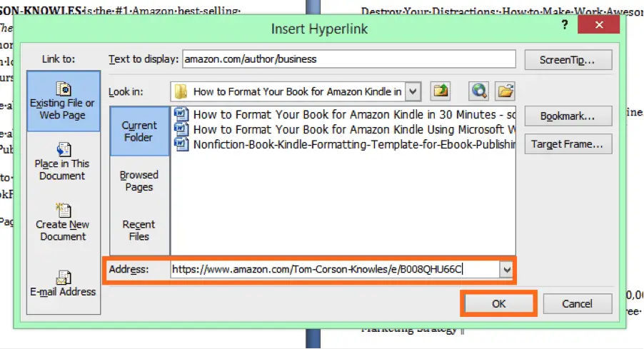Click inside the Address URL field
644x349 pixels.
point(335,270)
